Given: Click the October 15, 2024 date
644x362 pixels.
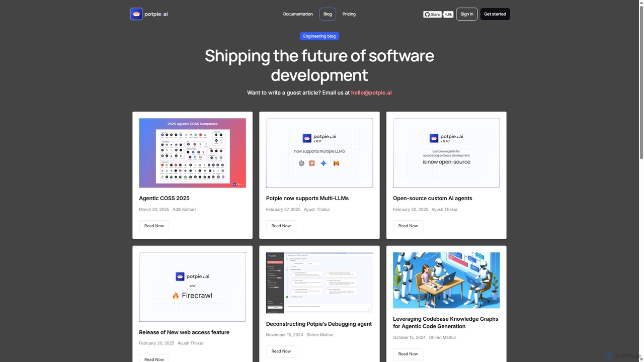Looking at the screenshot, I should [410, 337].
